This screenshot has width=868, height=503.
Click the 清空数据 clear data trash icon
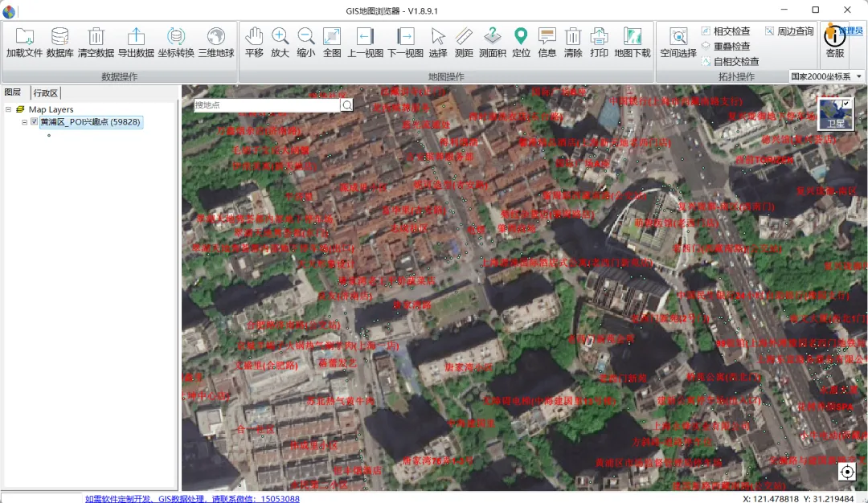coord(96,36)
